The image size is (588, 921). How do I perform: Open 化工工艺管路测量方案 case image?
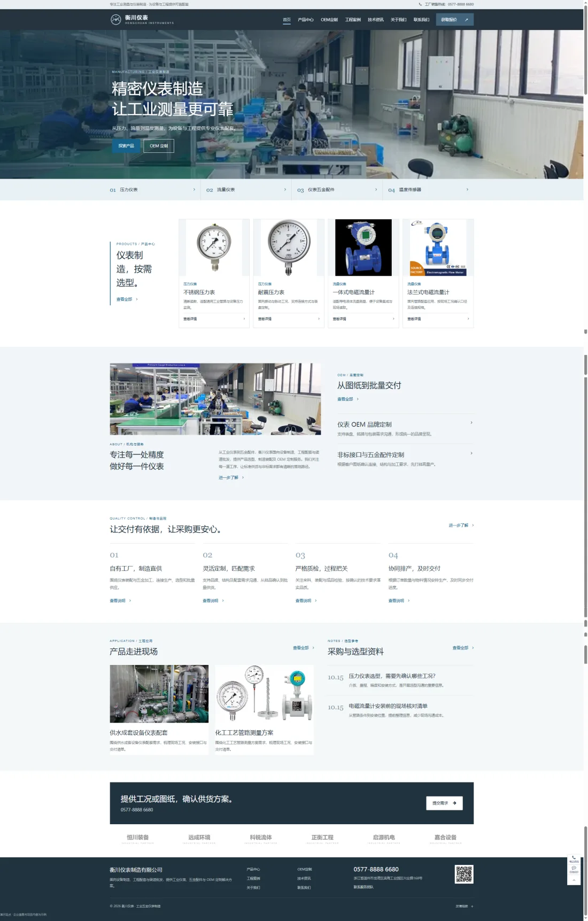264,694
